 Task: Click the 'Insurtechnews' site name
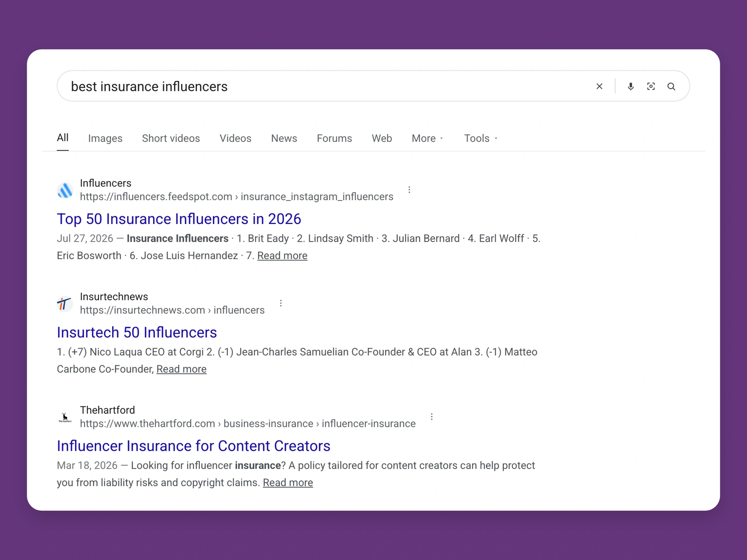point(114,296)
